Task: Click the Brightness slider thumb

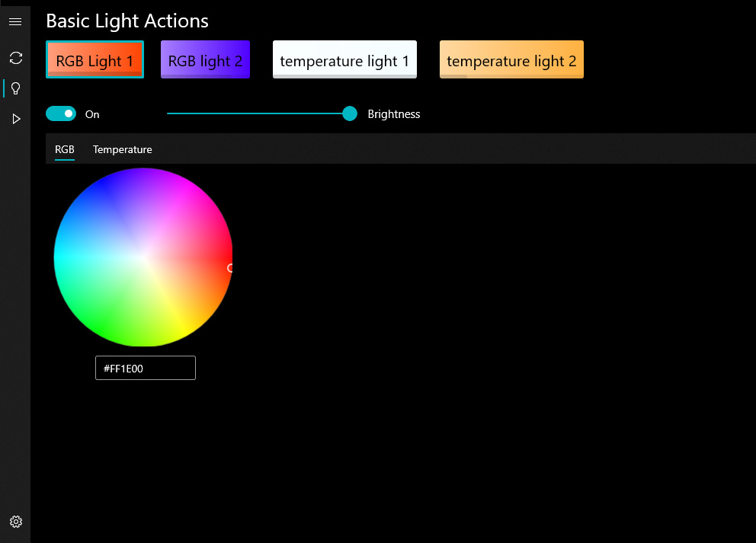Action: tap(350, 114)
